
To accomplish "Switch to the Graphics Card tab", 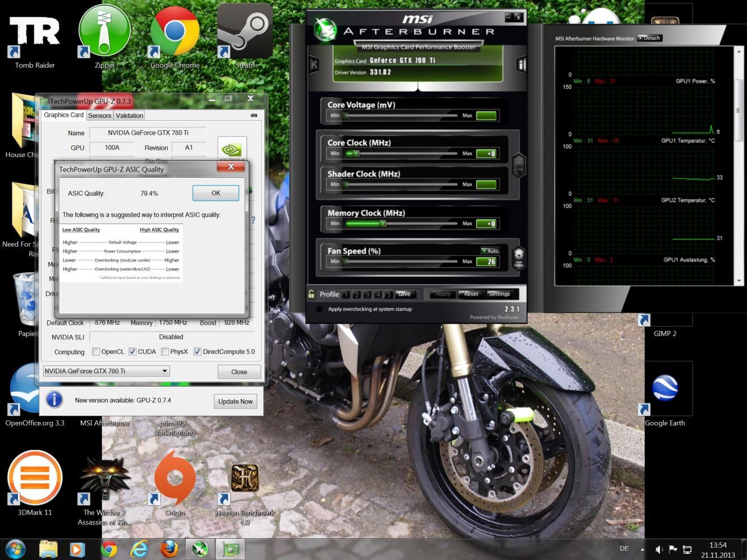I will (x=64, y=115).
